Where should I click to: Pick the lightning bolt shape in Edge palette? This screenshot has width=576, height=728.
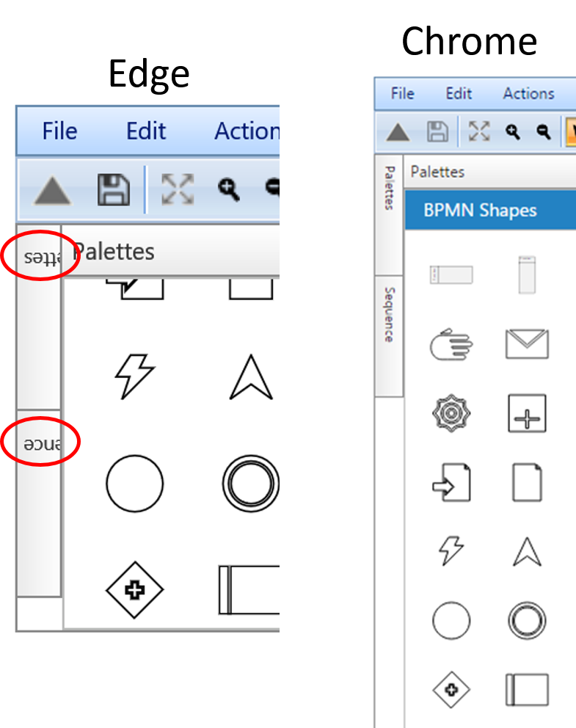tap(134, 376)
